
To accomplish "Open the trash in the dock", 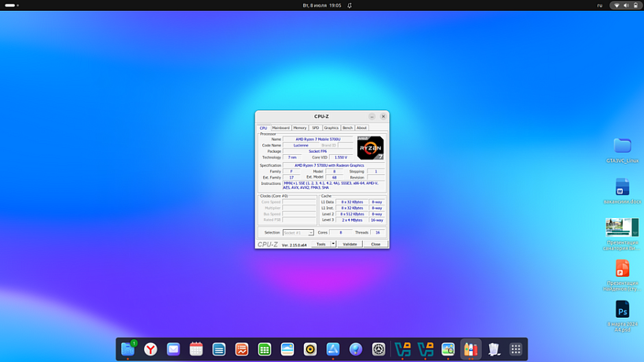I will click(494, 349).
